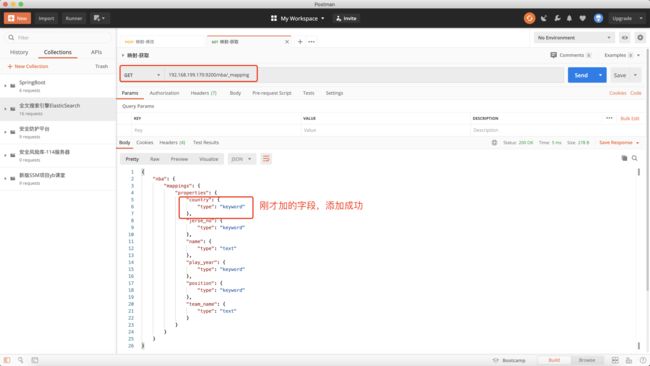Open the Comments panel

tap(570, 55)
